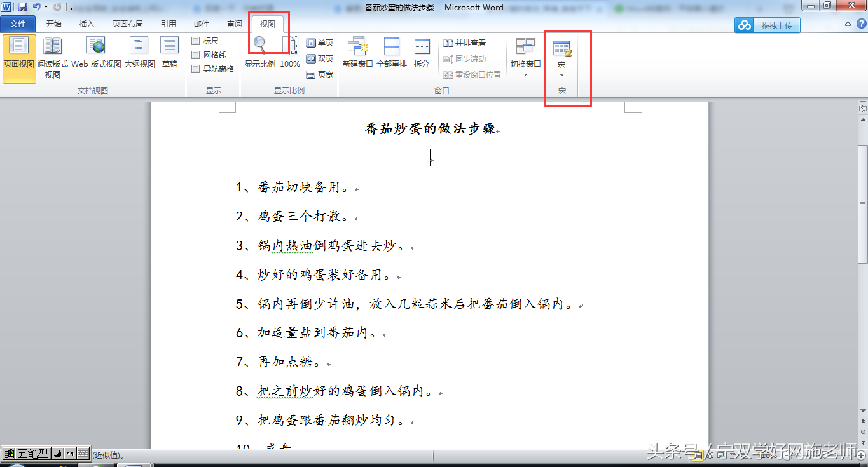
Task: Switch to 页面视图 layout
Action: pyautogui.click(x=19, y=58)
